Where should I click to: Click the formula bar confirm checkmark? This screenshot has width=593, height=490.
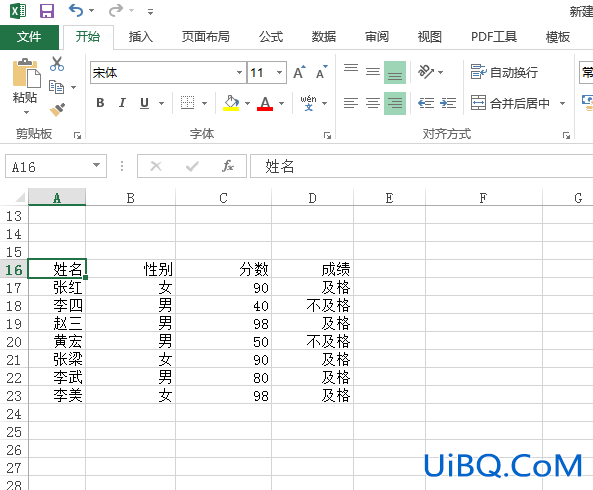192,166
